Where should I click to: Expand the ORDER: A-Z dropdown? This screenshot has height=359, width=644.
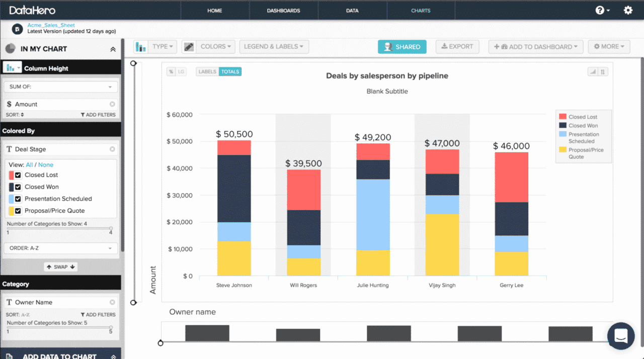coord(60,248)
